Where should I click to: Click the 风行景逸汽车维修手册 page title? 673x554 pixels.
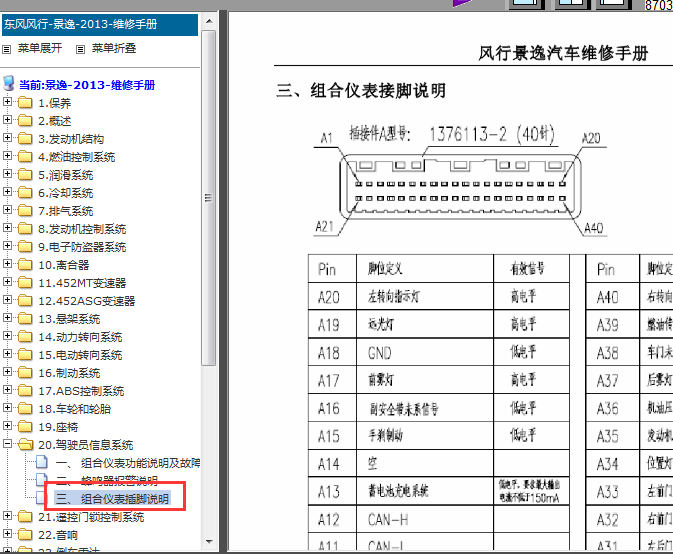click(563, 54)
